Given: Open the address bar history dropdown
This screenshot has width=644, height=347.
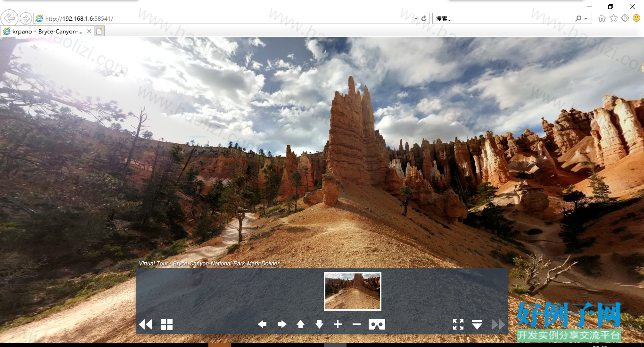Looking at the screenshot, I should (416, 19).
